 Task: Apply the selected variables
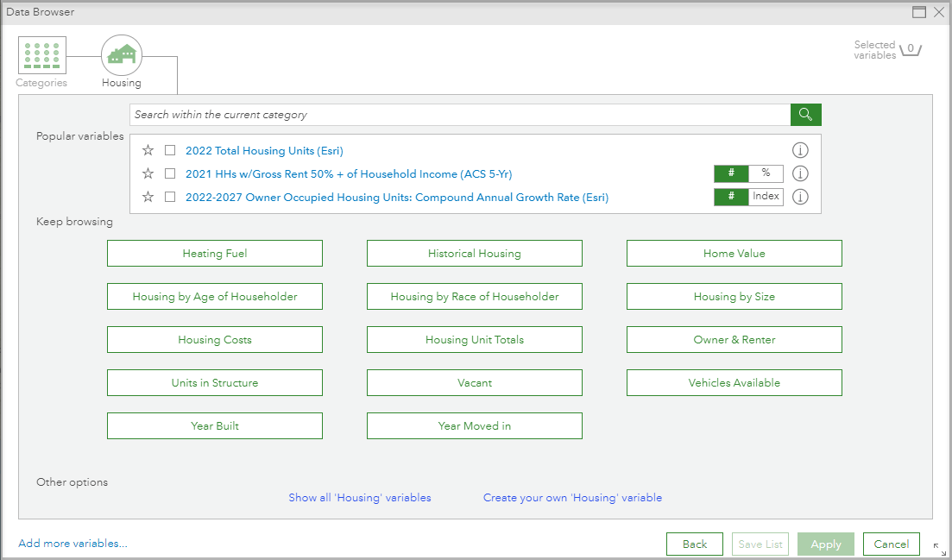(825, 544)
